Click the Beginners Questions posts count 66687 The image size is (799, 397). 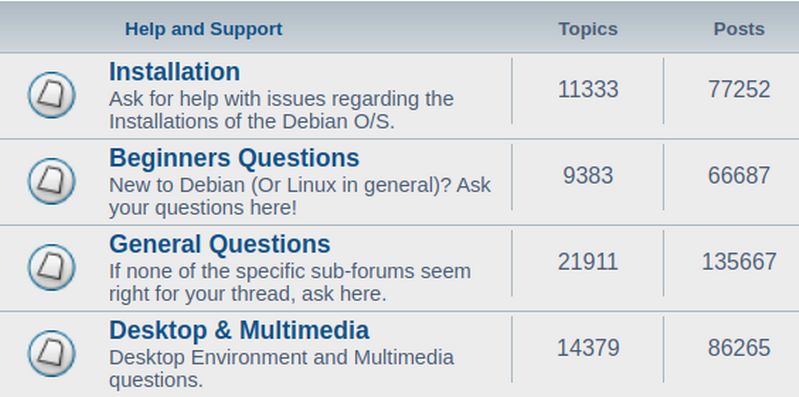pos(739,176)
